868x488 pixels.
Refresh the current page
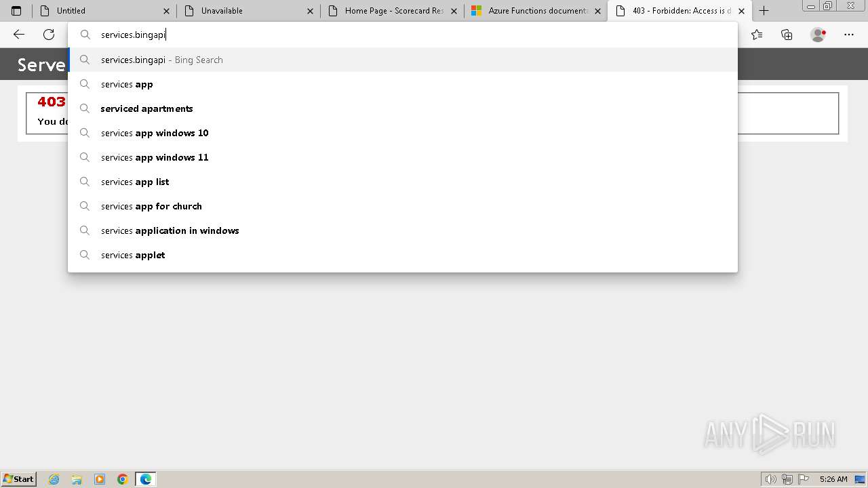click(49, 35)
